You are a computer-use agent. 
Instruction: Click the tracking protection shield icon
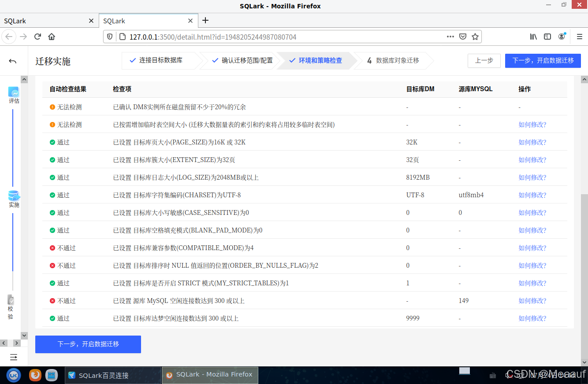tap(110, 37)
